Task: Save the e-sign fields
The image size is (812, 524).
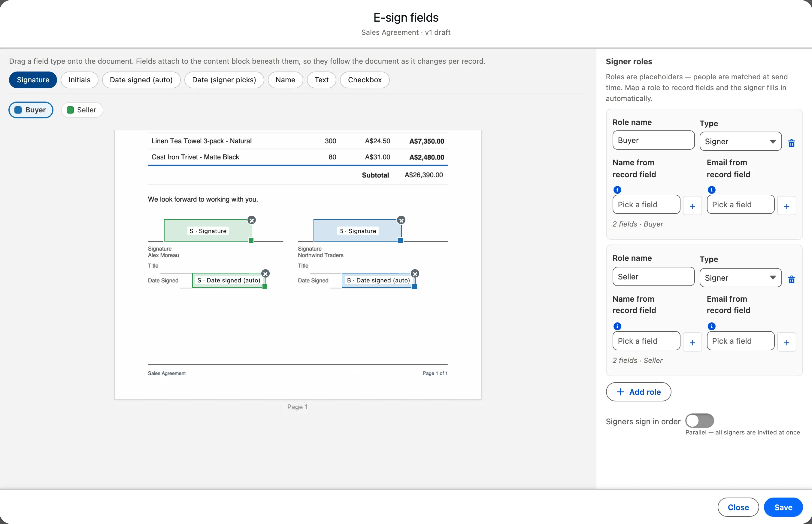Action: [x=783, y=507]
